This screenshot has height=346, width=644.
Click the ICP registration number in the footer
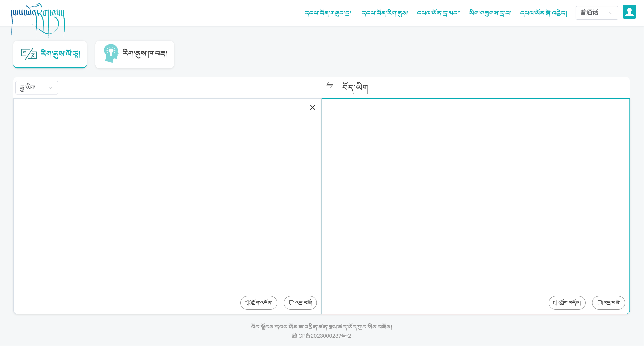tap(322, 336)
